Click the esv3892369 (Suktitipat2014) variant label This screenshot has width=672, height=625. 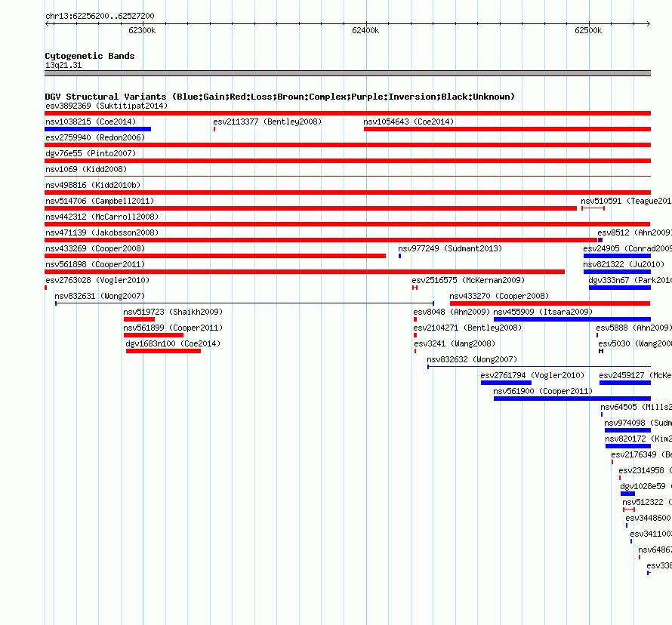106,106
